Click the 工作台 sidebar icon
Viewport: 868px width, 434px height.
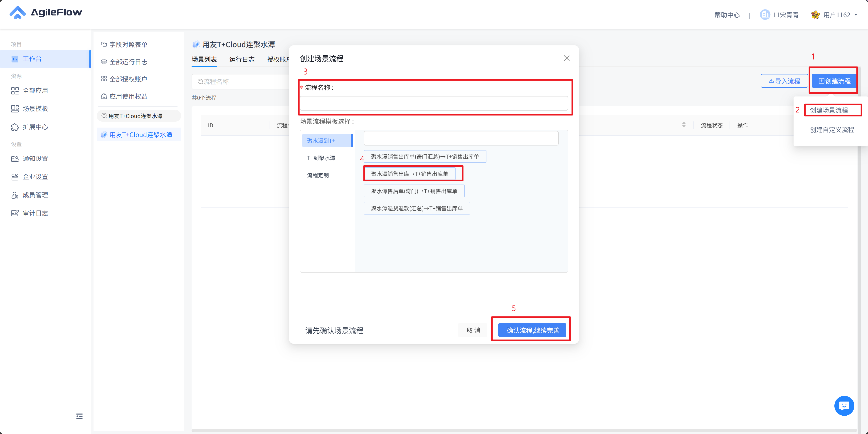[15, 59]
